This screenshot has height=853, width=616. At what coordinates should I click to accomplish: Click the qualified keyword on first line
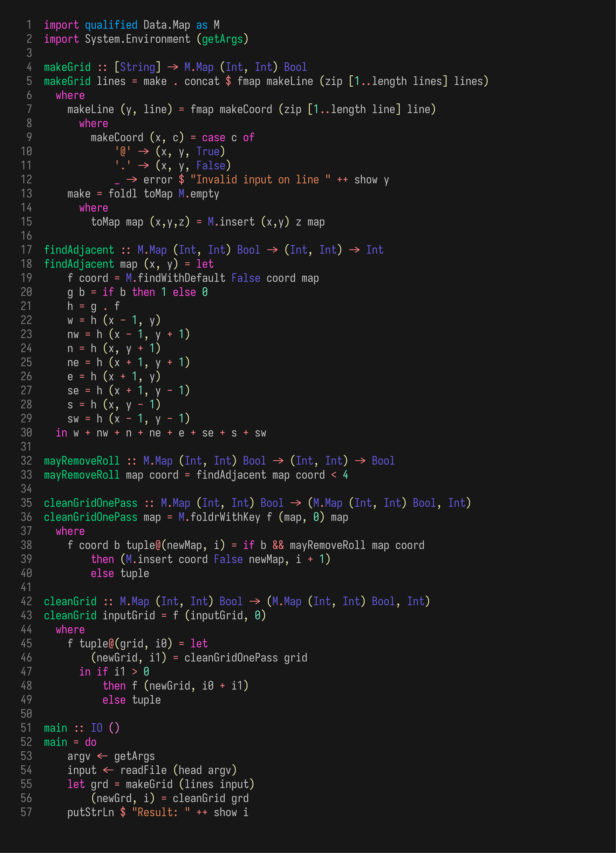click(x=111, y=25)
